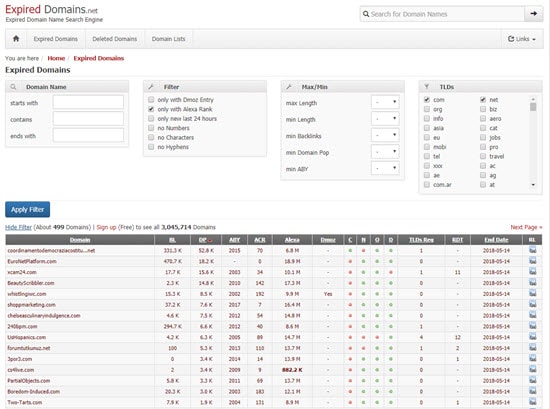The image size is (550, 409).
Task: Expand the Links menu in navbar
Action: 522,39
